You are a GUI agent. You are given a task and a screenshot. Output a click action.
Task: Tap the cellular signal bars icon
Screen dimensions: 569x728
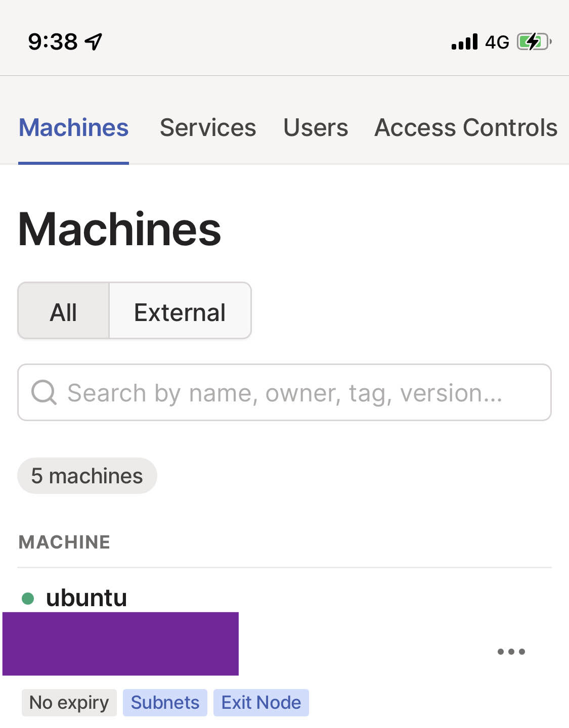[464, 41]
